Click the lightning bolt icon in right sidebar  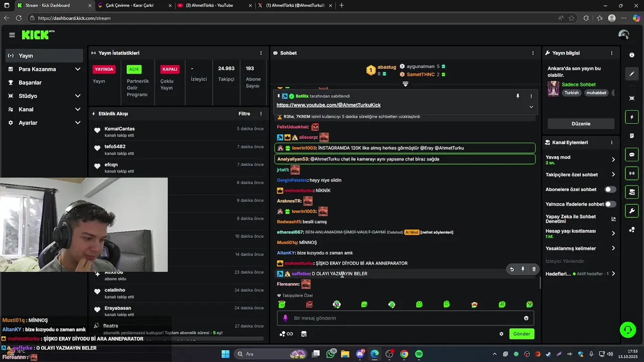pyautogui.click(x=632, y=117)
